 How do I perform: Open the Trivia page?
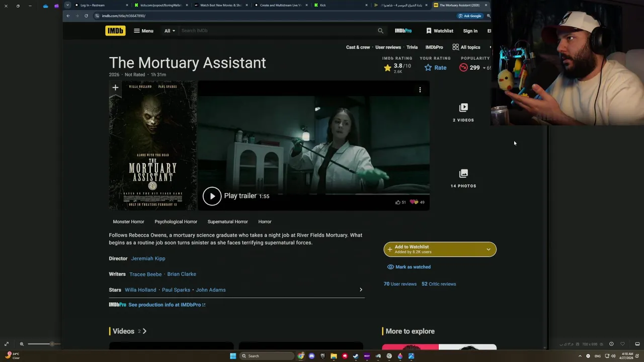[412, 47]
